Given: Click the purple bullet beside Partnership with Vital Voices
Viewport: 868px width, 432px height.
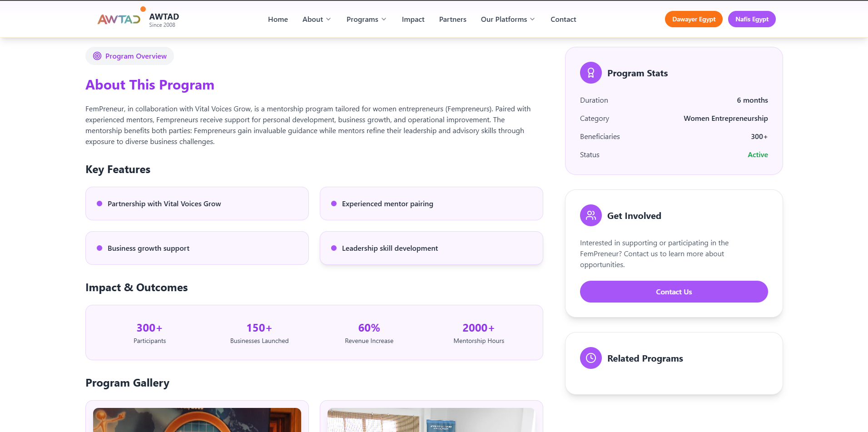Looking at the screenshot, I should pos(99,204).
